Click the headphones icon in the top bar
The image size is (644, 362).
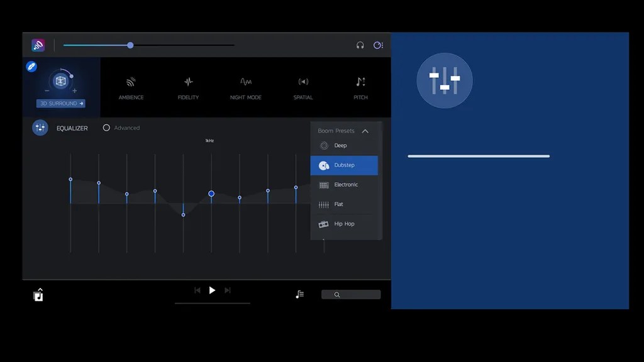point(360,45)
